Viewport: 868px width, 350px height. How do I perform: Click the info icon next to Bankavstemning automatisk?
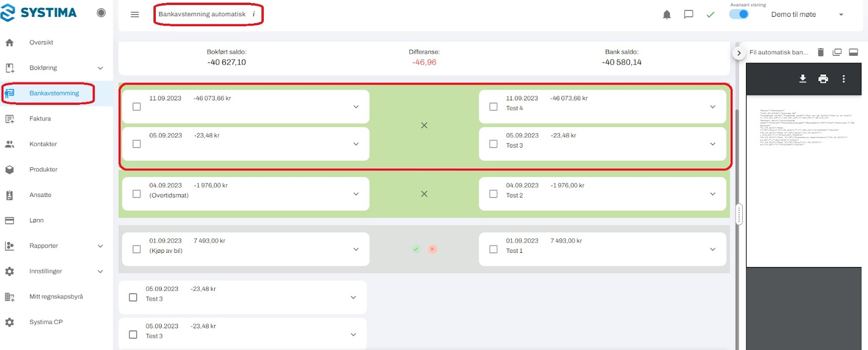point(253,14)
